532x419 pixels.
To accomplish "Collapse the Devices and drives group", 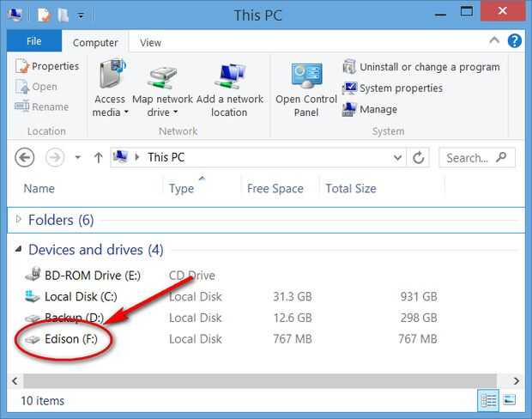I will (18, 250).
